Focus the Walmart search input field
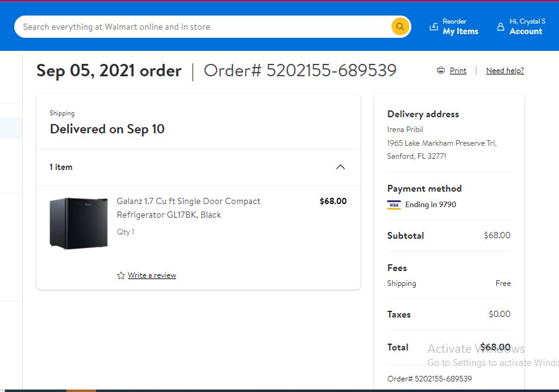The height and width of the screenshot is (392, 559). [203, 27]
